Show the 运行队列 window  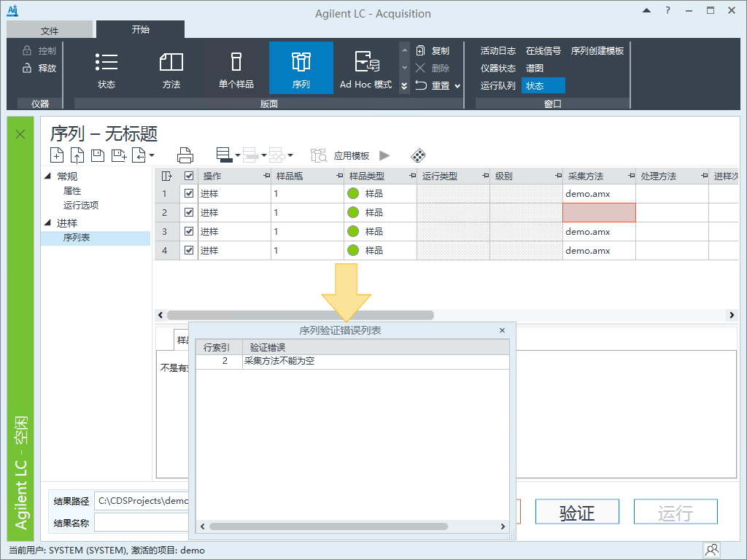498,86
